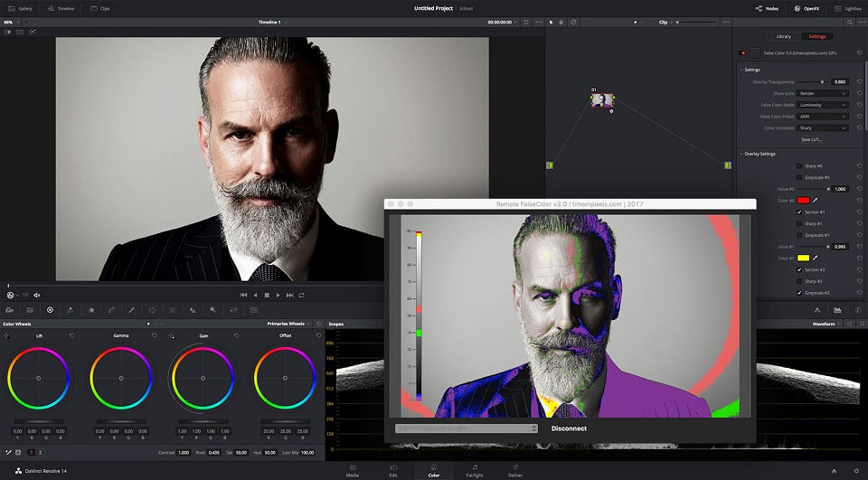Open the Camera Raw palette
This screenshot has height=480, width=868.
tap(9, 310)
